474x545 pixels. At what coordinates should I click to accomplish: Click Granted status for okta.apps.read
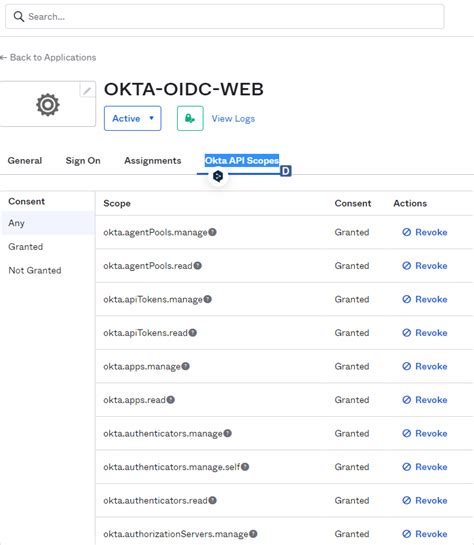click(352, 400)
